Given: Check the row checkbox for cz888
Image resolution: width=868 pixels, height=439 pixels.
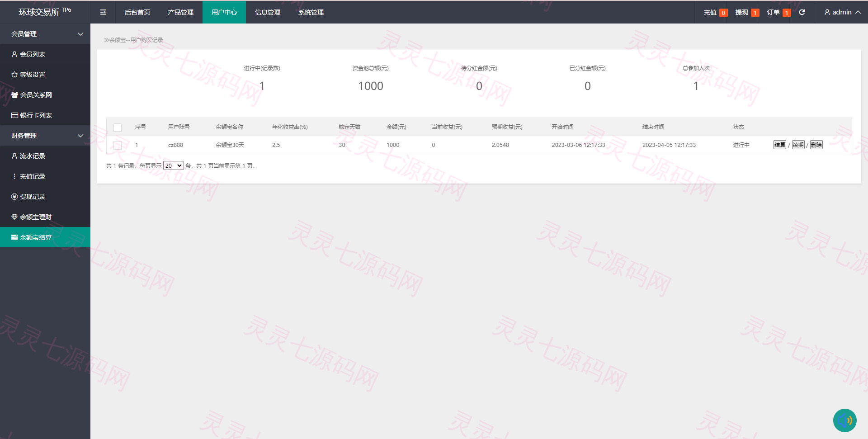Looking at the screenshot, I should coord(118,146).
